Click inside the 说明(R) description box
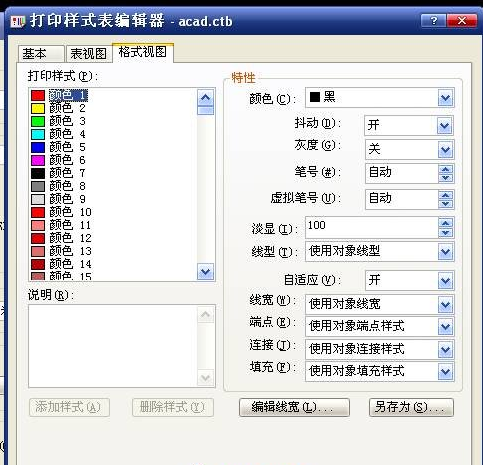Viewport: 483px width, 465px height. point(113,346)
